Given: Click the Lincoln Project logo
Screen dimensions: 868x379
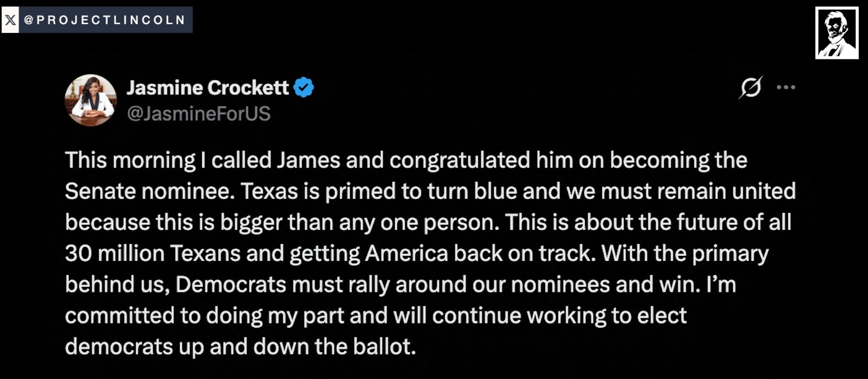Looking at the screenshot, I should 837,33.
